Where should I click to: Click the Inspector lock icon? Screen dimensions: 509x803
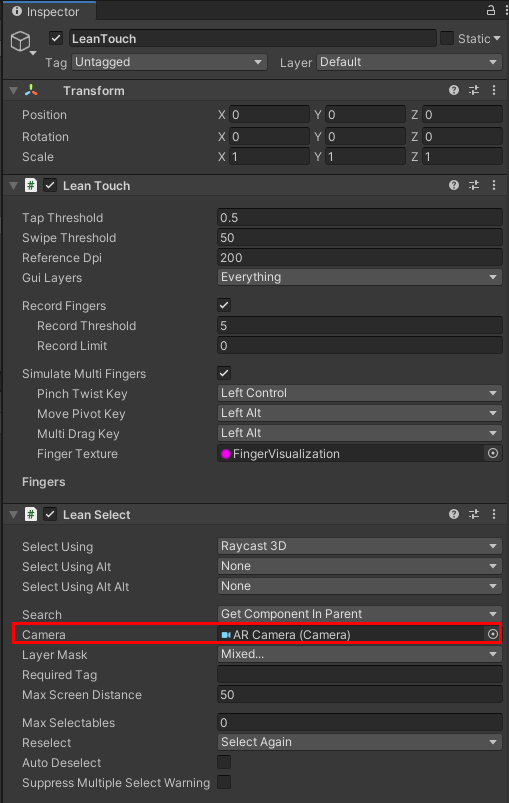pos(490,10)
